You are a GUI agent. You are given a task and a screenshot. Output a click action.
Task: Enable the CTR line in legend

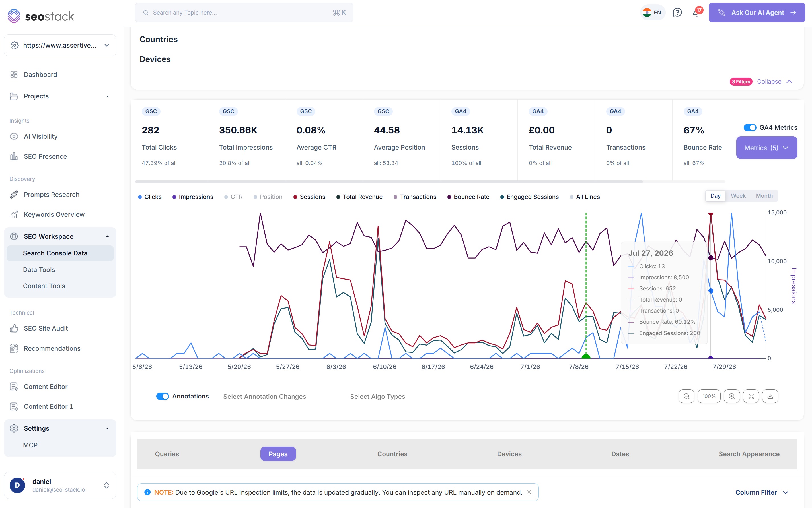coord(233,197)
